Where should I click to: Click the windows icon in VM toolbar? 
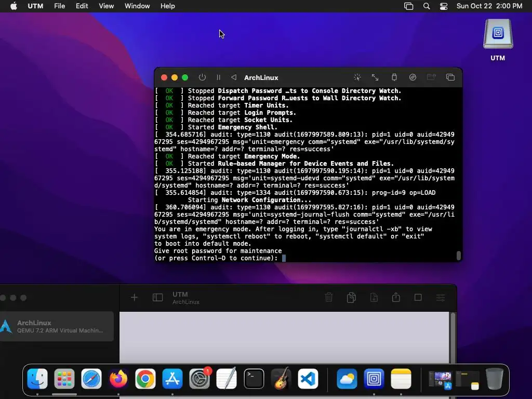coord(450,77)
